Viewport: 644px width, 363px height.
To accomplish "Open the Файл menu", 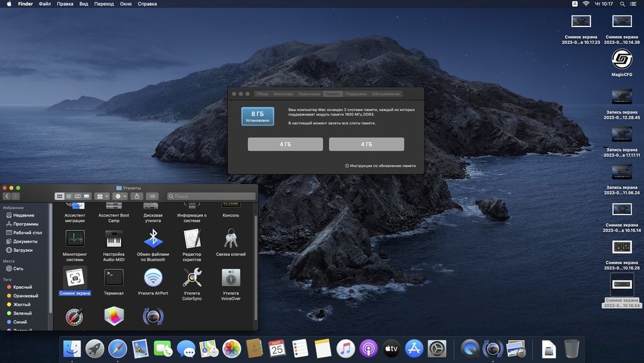I will point(45,4).
